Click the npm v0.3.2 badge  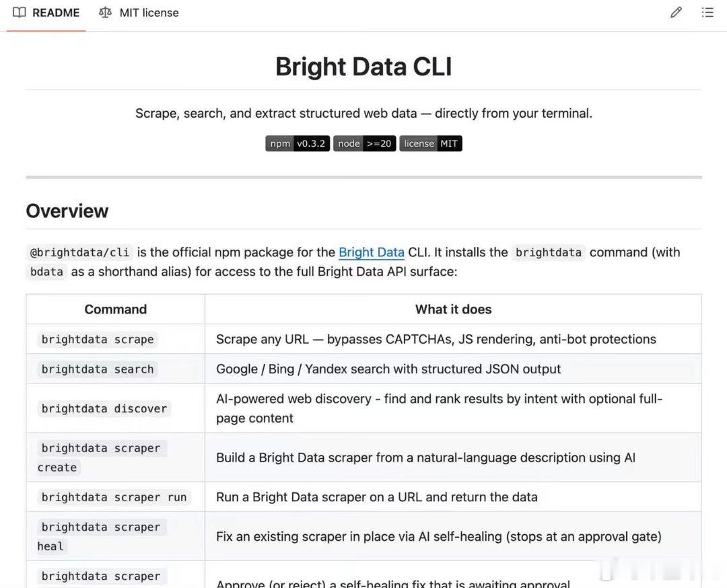298,144
